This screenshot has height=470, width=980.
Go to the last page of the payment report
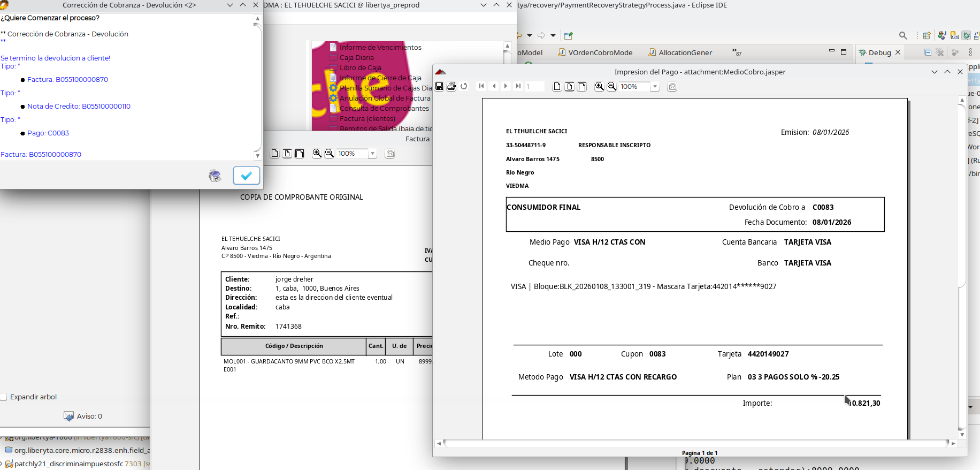518,86
